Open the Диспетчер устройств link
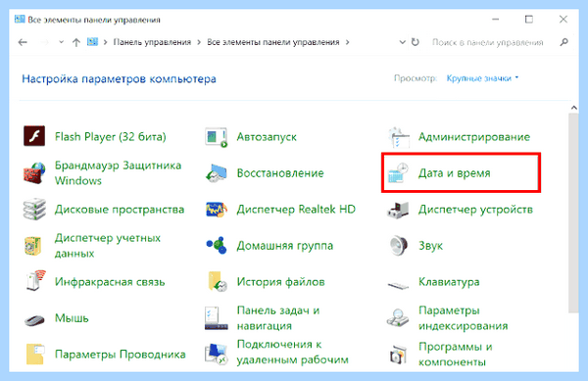This screenshot has width=588, height=381. point(475,210)
